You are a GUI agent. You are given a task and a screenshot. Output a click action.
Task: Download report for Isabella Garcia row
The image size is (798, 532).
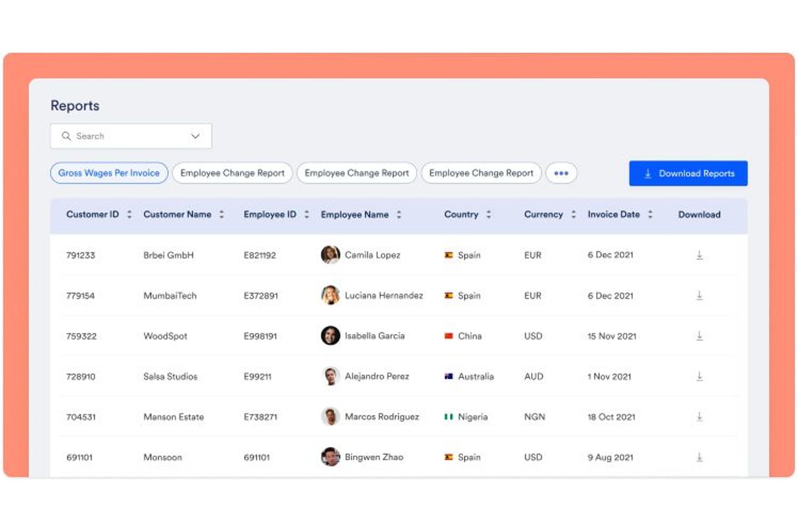699,336
